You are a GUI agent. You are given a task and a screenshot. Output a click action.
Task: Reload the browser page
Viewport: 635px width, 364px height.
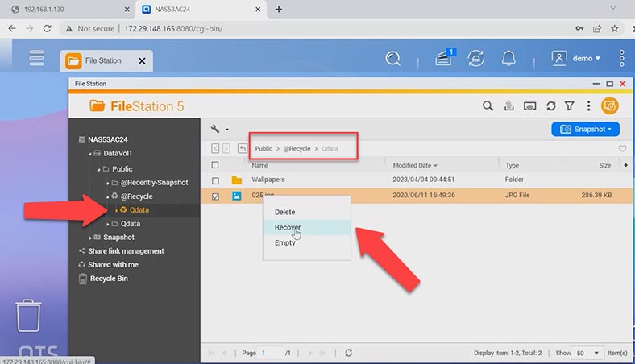[47, 28]
